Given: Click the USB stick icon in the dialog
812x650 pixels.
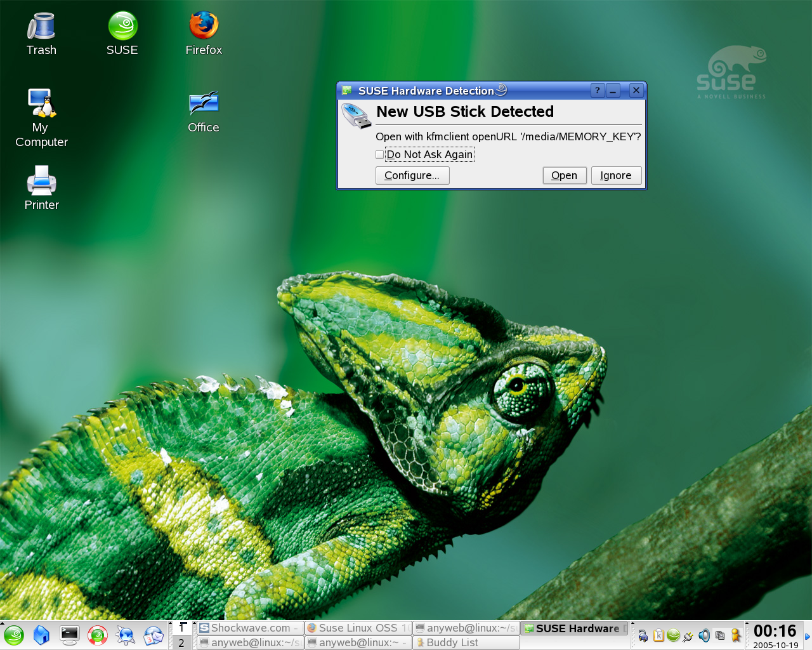Looking at the screenshot, I should 357,116.
